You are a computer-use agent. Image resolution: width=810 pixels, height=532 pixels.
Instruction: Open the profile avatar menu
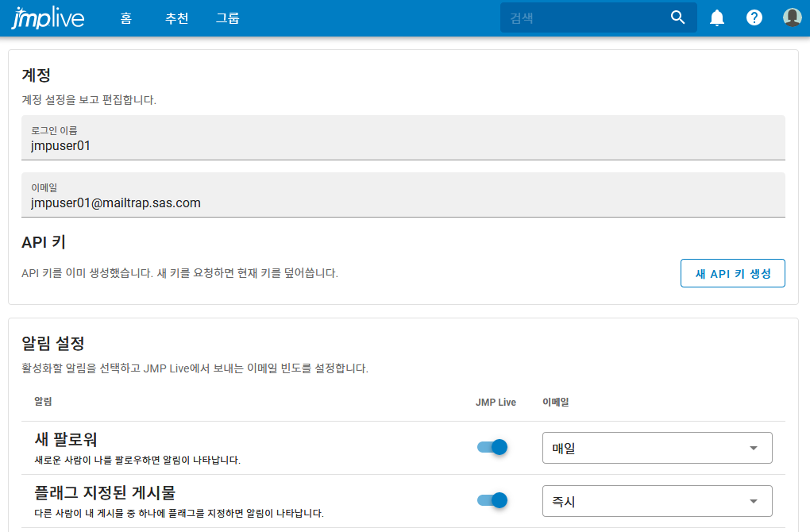[x=792, y=17]
